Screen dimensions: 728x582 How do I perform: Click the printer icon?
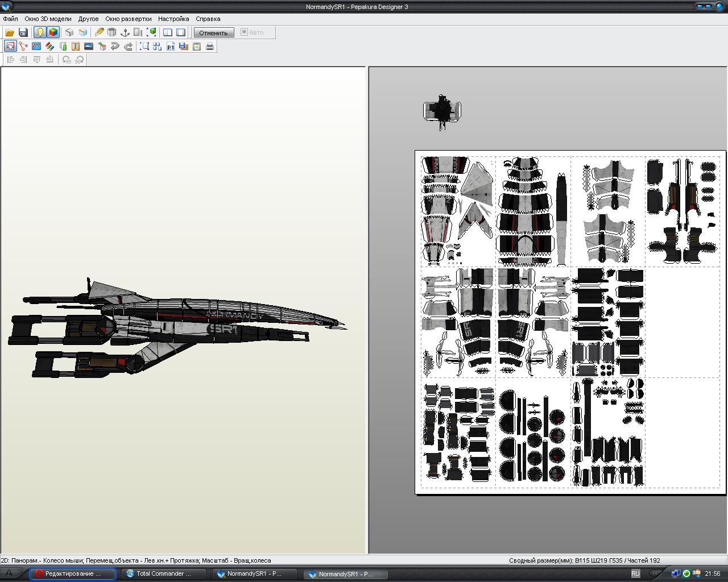(x=210, y=46)
